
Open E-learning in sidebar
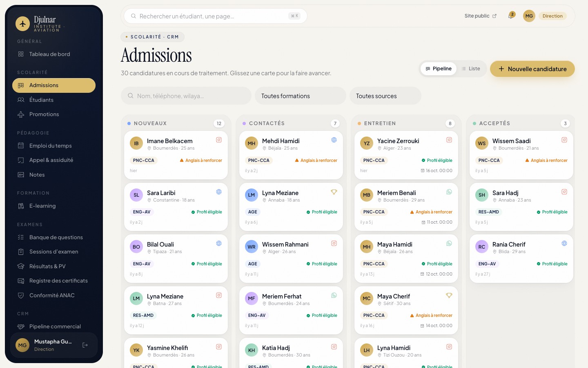point(54,206)
